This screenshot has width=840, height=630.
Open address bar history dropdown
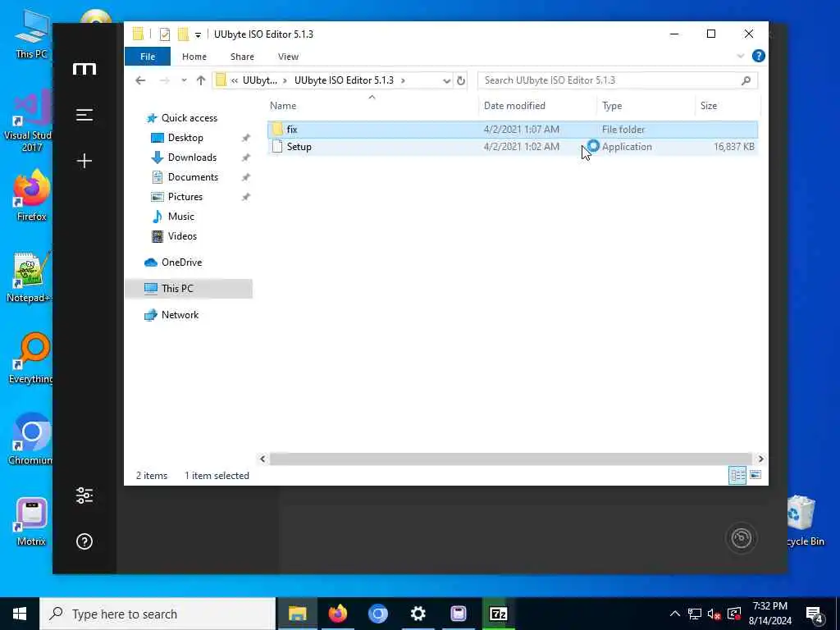pyautogui.click(x=446, y=80)
